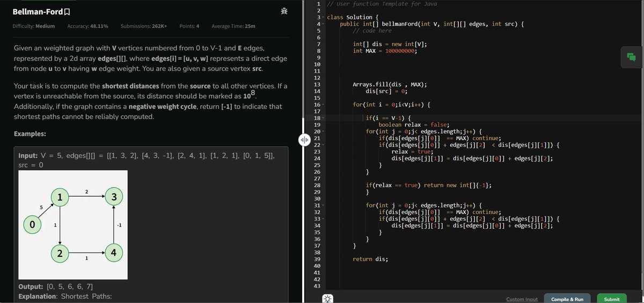Click the 'return new int[]{-1}' statement
Viewport: 644px width, 303px height.
(x=457, y=185)
